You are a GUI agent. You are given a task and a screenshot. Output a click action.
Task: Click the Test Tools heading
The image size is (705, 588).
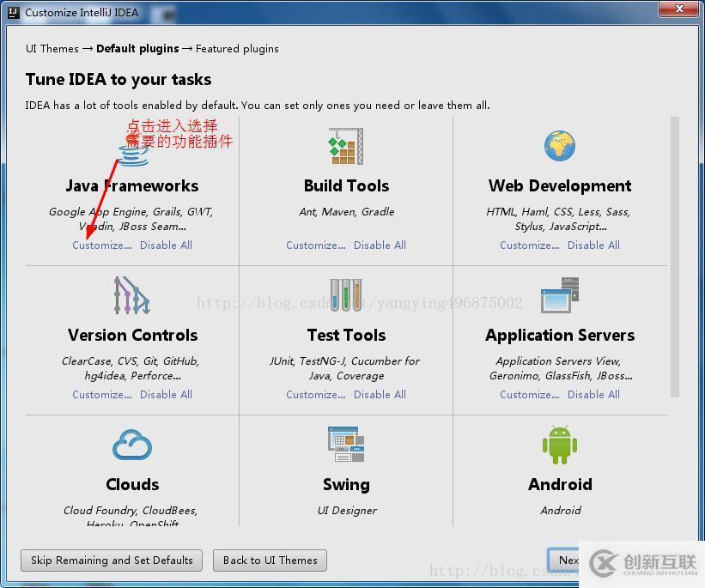tap(346, 336)
